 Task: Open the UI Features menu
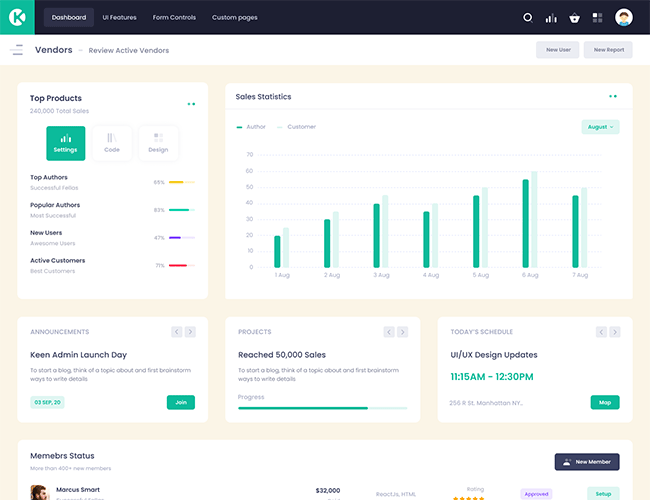coord(119,17)
